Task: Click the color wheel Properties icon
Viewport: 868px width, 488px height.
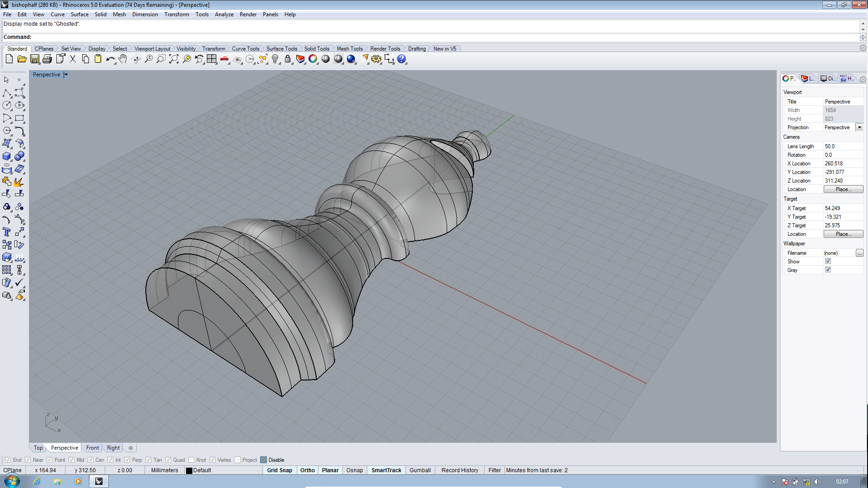Action: pos(313,59)
